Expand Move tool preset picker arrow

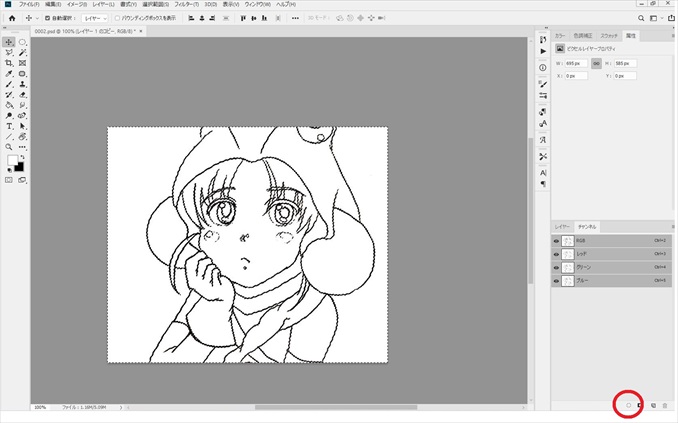coord(37,18)
